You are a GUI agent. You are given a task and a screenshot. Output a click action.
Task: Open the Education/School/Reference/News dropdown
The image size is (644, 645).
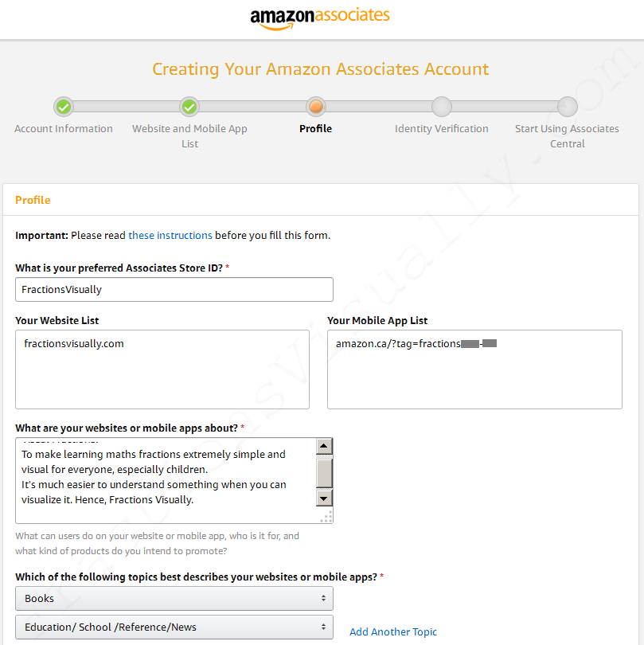click(x=174, y=627)
